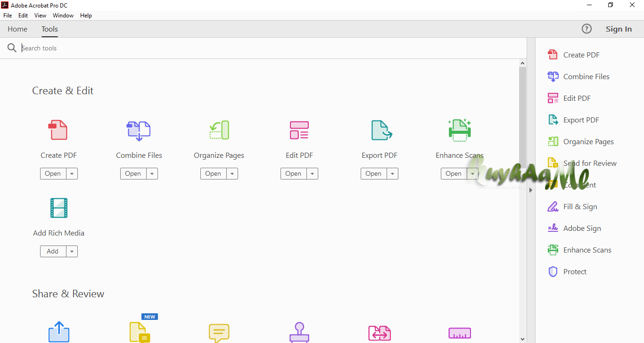
Task: Click the Organize Pages icon in main grid
Action: [x=219, y=130]
